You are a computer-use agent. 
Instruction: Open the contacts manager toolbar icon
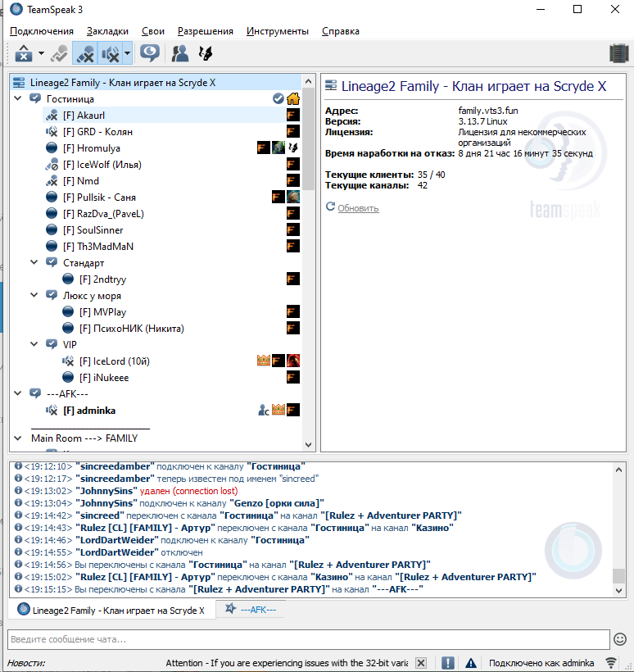[x=180, y=54]
